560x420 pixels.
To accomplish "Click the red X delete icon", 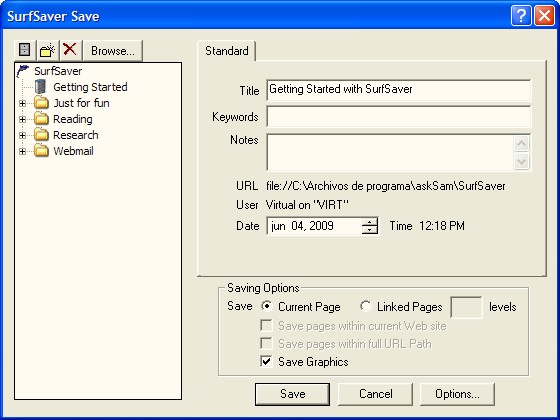I will (70, 50).
